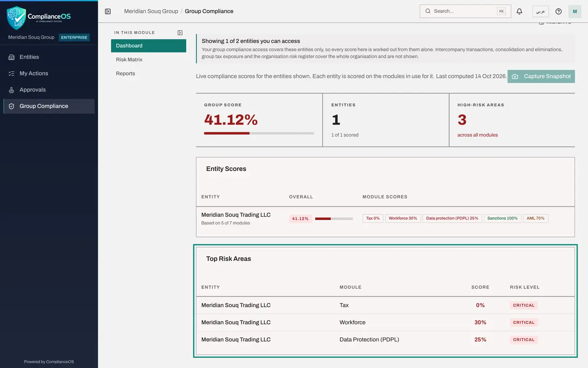Click the AML 70% chip
Viewport: 588px width, 368px height.
tap(536, 218)
